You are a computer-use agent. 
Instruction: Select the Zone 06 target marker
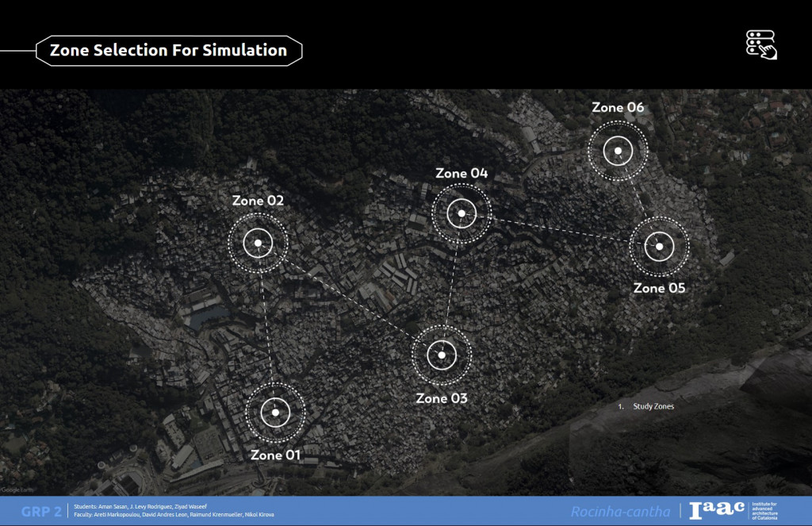point(617,150)
